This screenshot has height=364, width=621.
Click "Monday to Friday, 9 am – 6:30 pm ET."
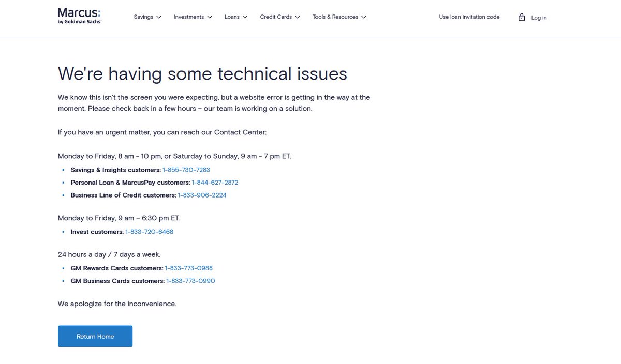coord(119,218)
